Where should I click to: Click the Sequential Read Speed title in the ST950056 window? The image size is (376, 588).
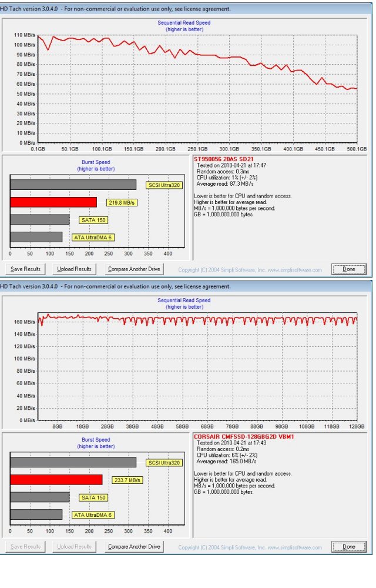(x=184, y=22)
